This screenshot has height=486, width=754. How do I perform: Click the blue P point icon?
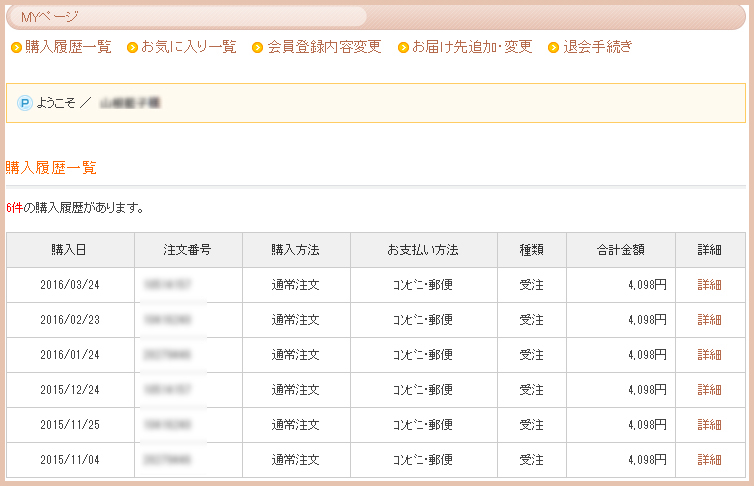click(x=25, y=103)
